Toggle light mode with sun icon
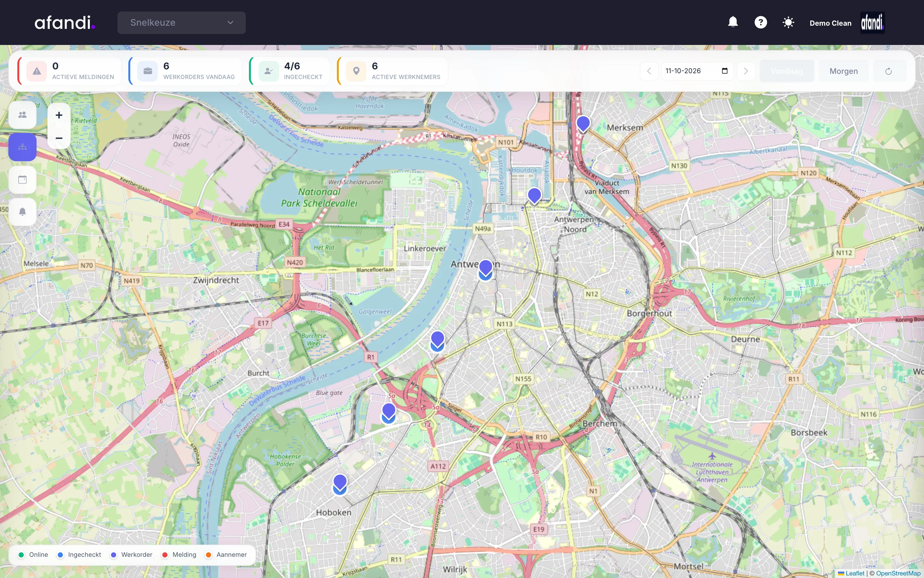 [x=788, y=22]
